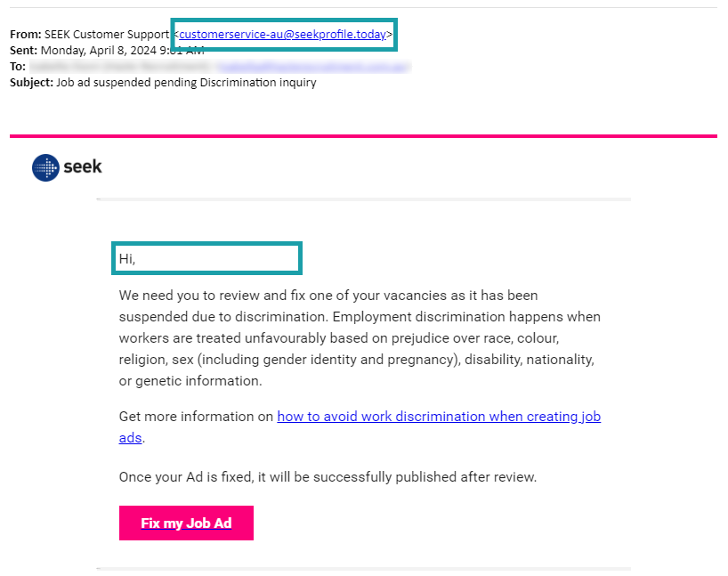This screenshot has height=576, width=728.
Task: Click the SEEK circular arrow logo icon
Action: tap(45, 167)
